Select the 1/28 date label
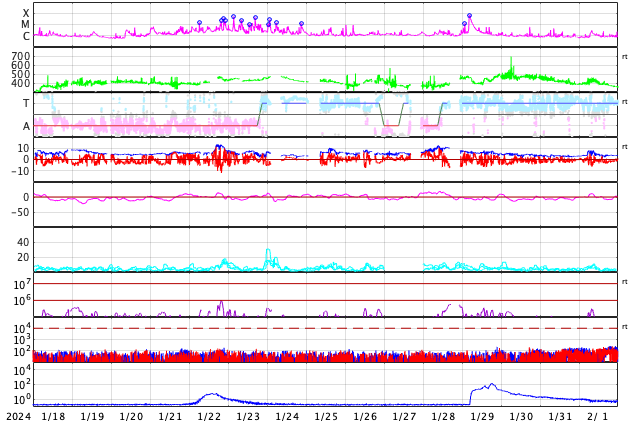The image size is (634, 424). pos(443,416)
